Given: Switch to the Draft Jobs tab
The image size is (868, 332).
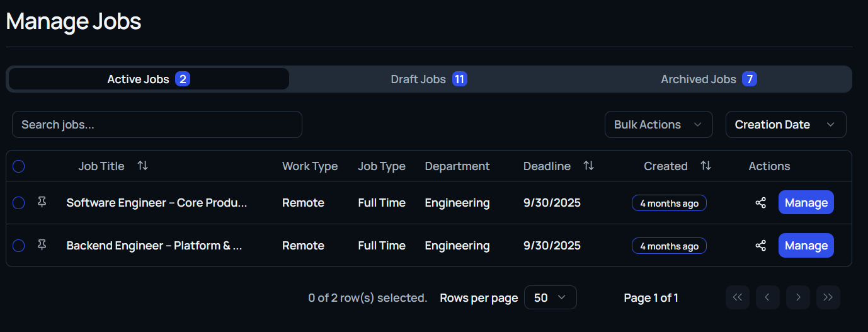Looking at the screenshot, I should click(428, 79).
